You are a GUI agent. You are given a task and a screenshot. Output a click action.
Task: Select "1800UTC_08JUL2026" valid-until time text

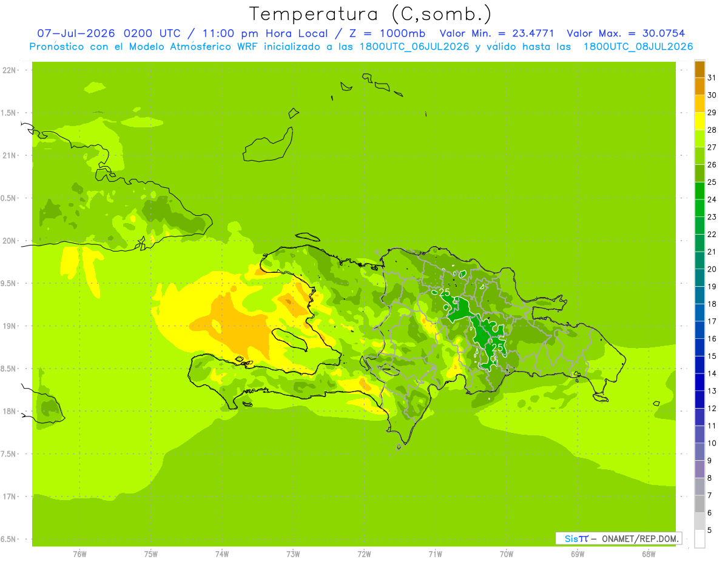638,47
